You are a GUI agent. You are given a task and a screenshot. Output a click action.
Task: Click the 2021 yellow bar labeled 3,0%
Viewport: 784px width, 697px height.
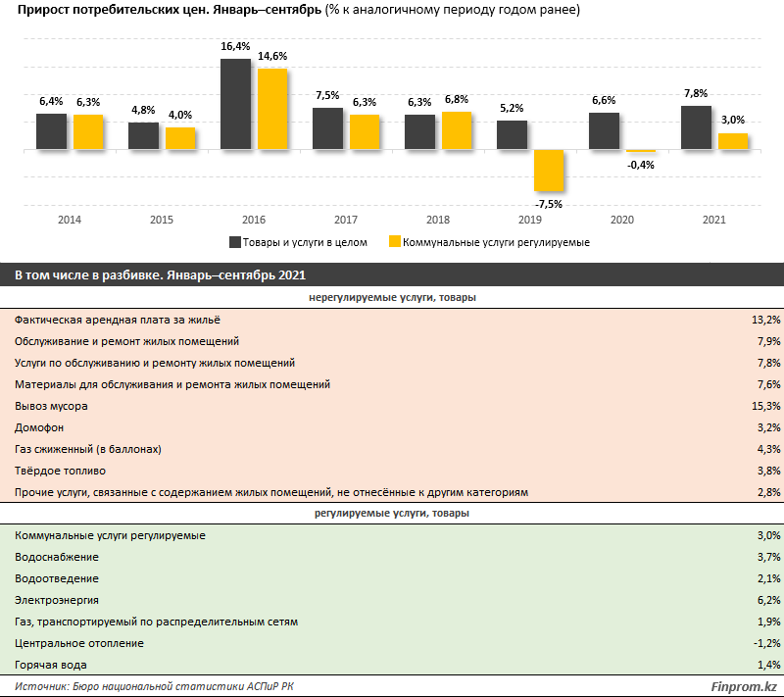click(733, 141)
